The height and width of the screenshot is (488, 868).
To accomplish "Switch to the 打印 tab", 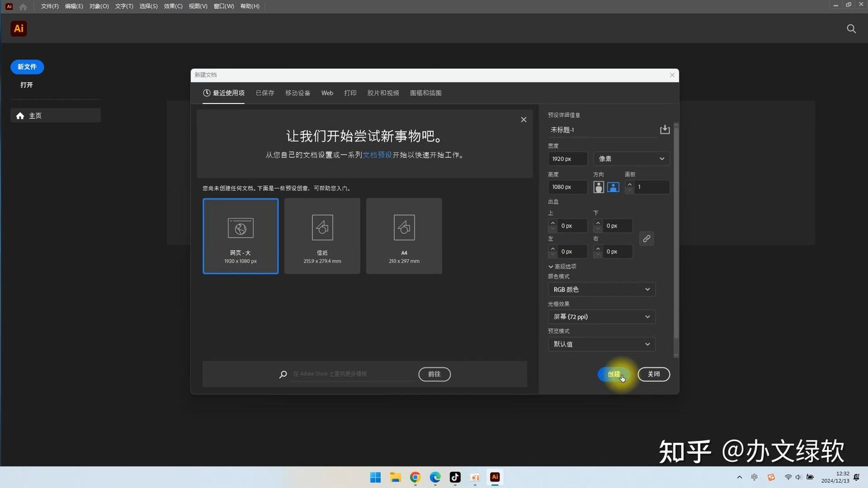I will 350,93.
